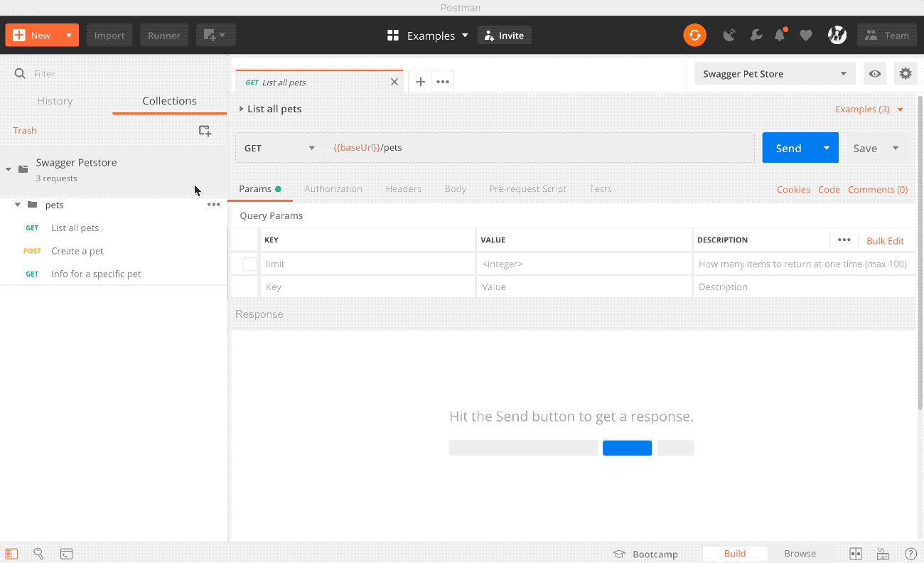Open the environment quick look eye icon

tap(875, 73)
